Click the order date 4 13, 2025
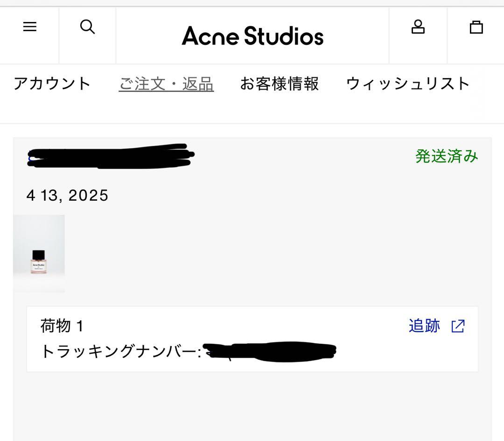Viewport: 504px width, 441px height. [67, 196]
